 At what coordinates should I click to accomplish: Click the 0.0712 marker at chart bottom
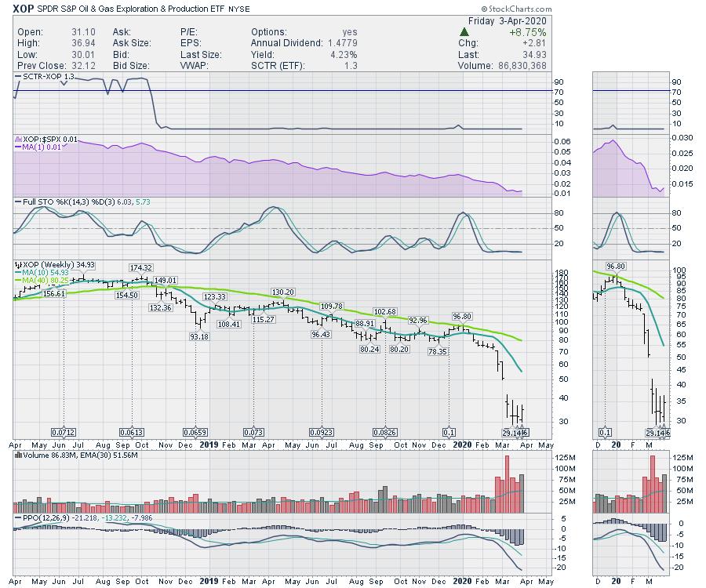[x=63, y=431]
